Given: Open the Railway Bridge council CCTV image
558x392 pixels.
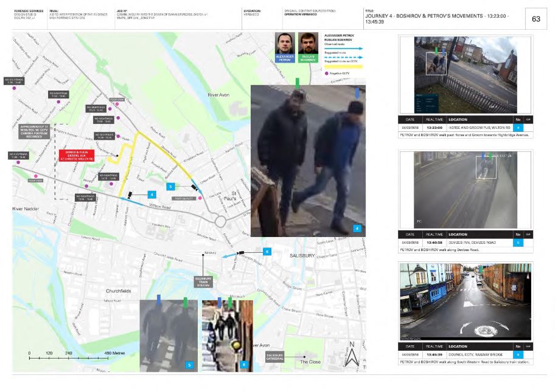Looking at the screenshot, I should [465, 301].
